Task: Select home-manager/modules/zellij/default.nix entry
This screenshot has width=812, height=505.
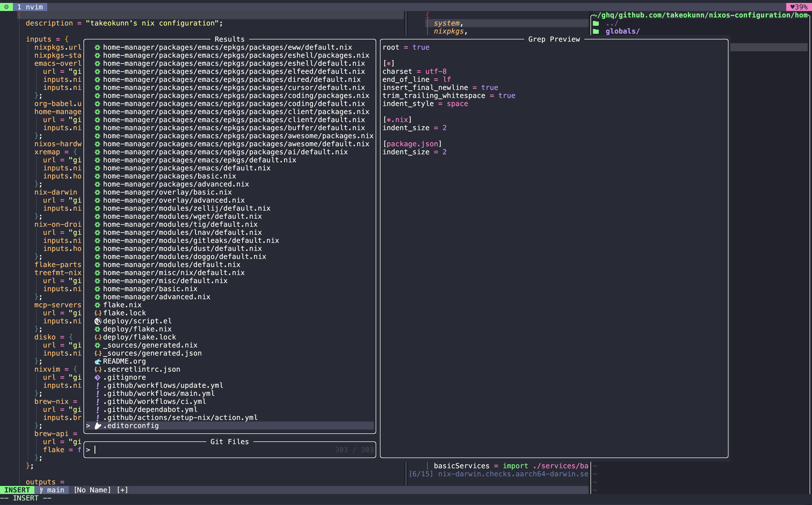Action: coord(186,208)
